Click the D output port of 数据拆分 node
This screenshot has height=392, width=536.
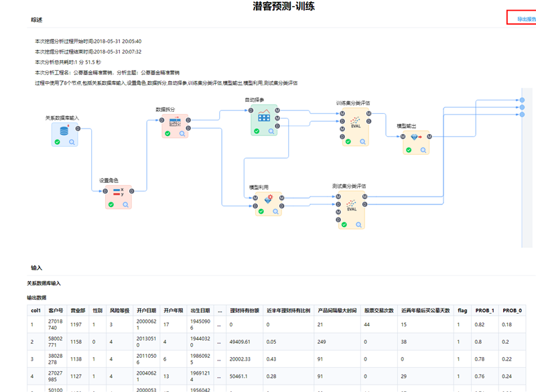188,121
